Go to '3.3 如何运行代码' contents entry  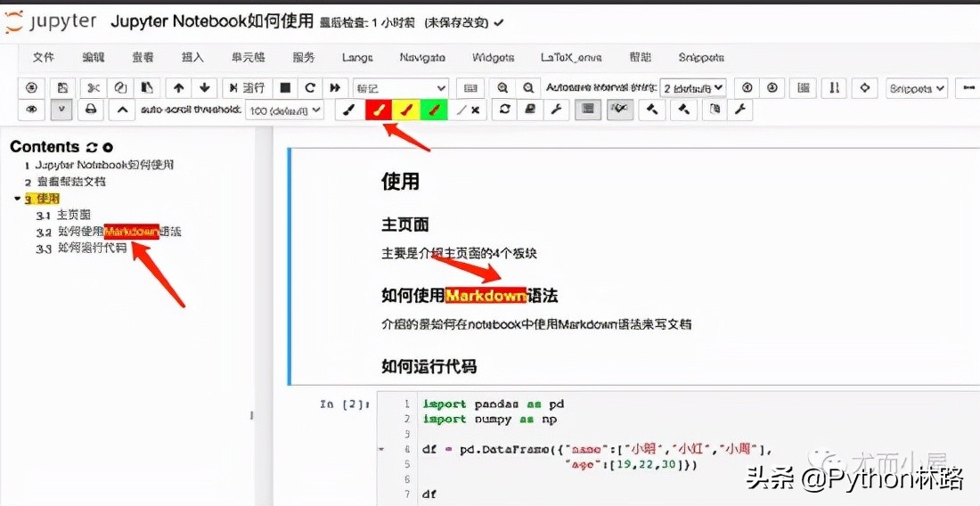(x=81, y=248)
